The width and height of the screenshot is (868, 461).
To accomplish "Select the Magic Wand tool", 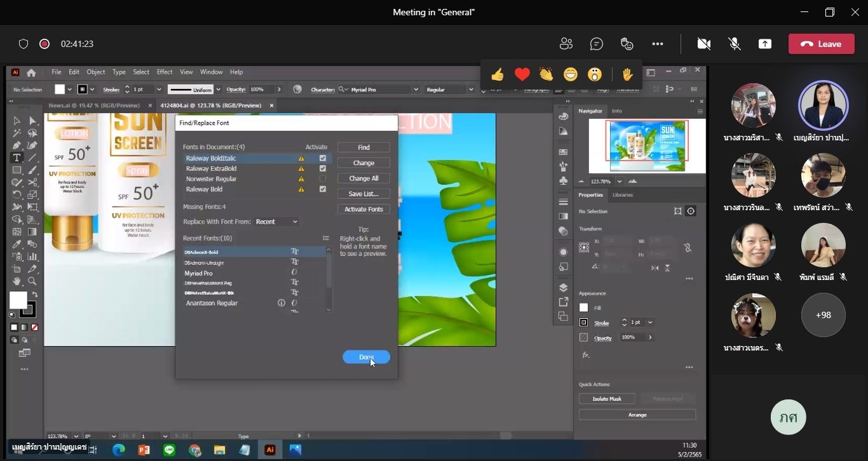I will pos(17,133).
